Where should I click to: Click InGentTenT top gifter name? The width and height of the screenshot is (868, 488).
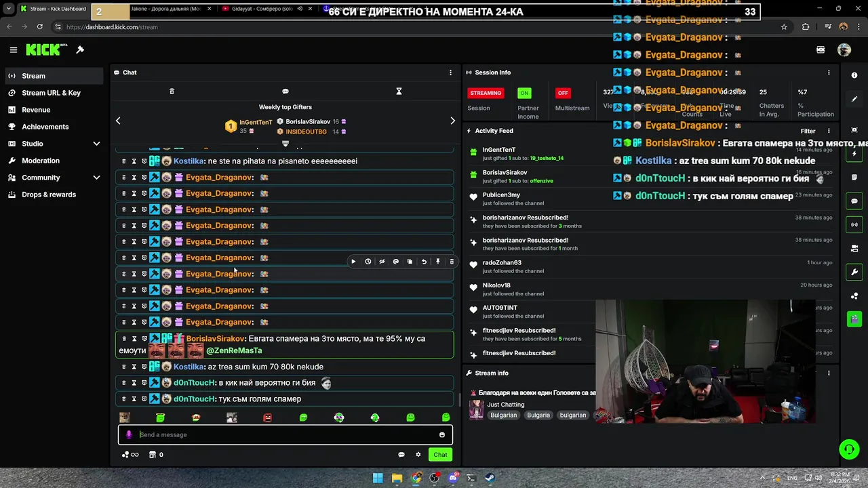point(256,123)
